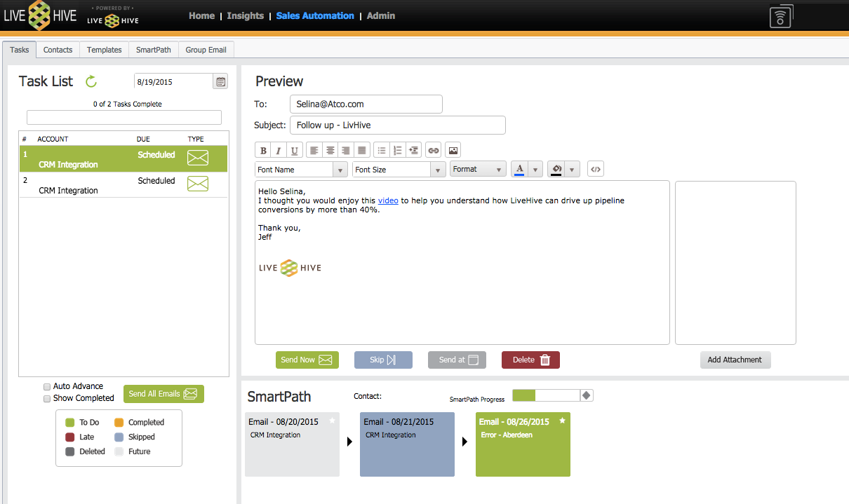This screenshot has height=504, width=849.
Task: Expand the Format dropdown
Action: (478, 168)
